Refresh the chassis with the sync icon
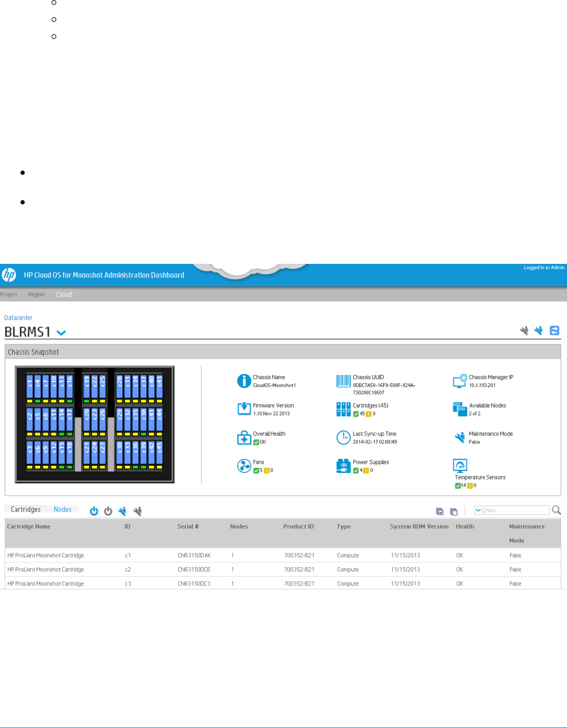Viewport: 567px width, 728px height. [554, 331]
